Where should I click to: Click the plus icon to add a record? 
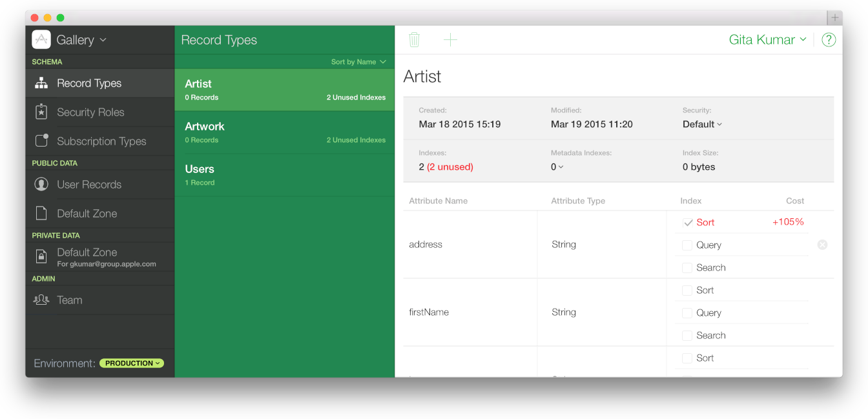450,39
